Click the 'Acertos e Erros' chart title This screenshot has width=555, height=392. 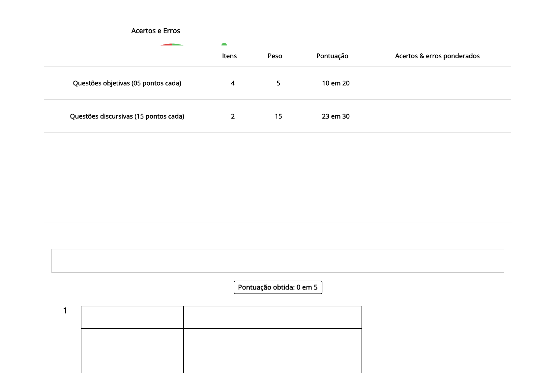(x=156, y=31)
